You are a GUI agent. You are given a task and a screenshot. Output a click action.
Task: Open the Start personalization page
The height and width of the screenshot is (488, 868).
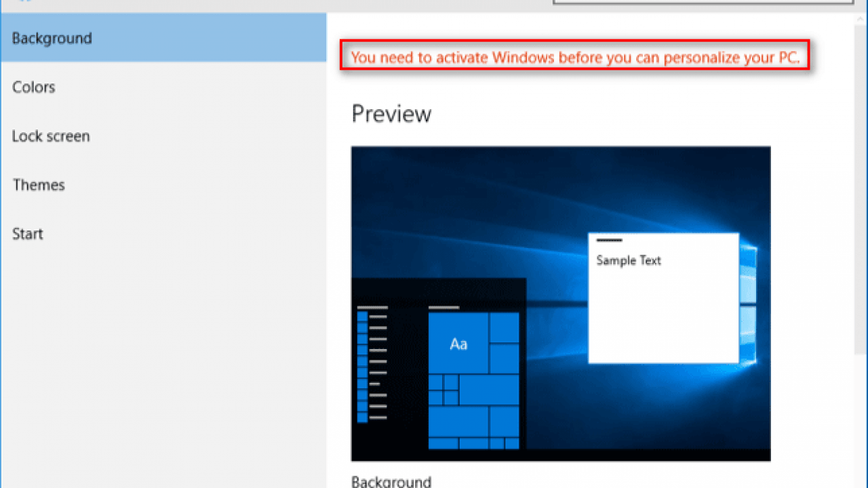coord(28,234)
